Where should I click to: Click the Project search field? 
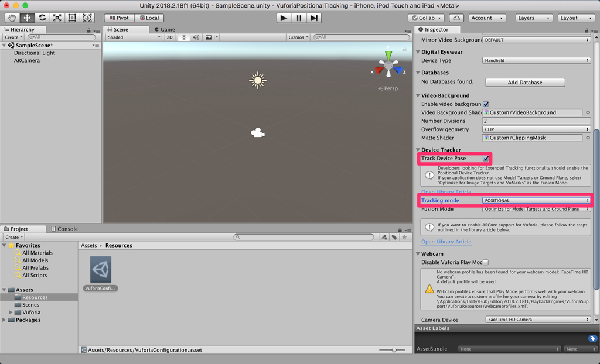[304, 237]
